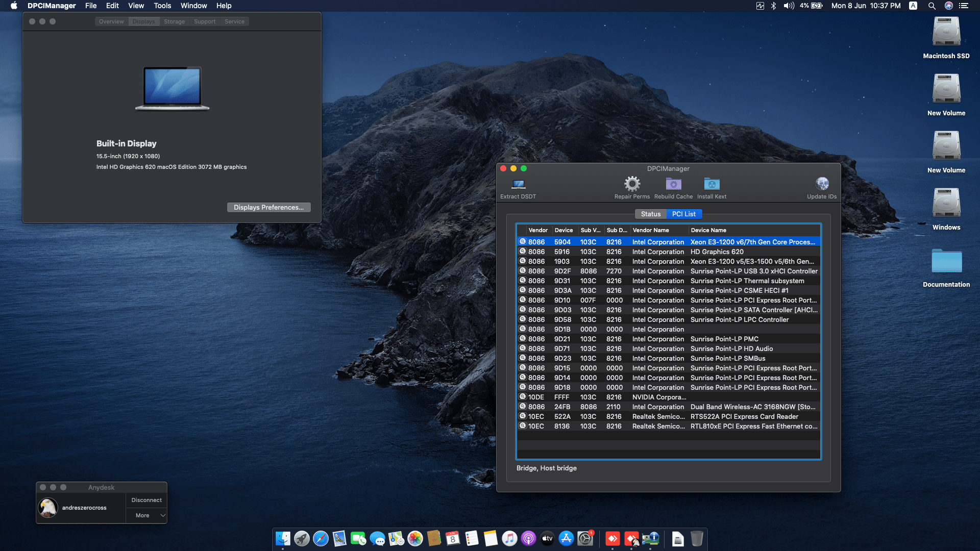The height and width of the screenshot is (551, 980).
Task: Open the Tools menu
Action: pyautogui.click(x=162, y=6)
